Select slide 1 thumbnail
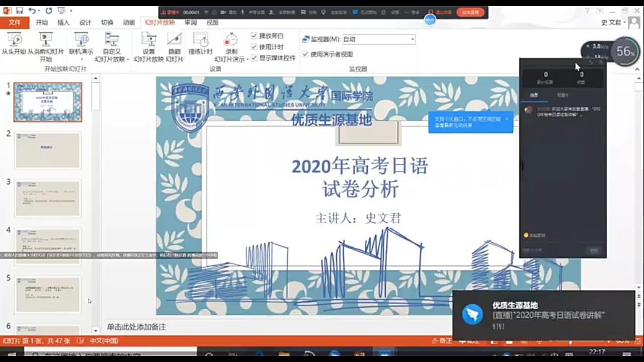This screenshot has height=362, width=644. (x=48, y=102)
